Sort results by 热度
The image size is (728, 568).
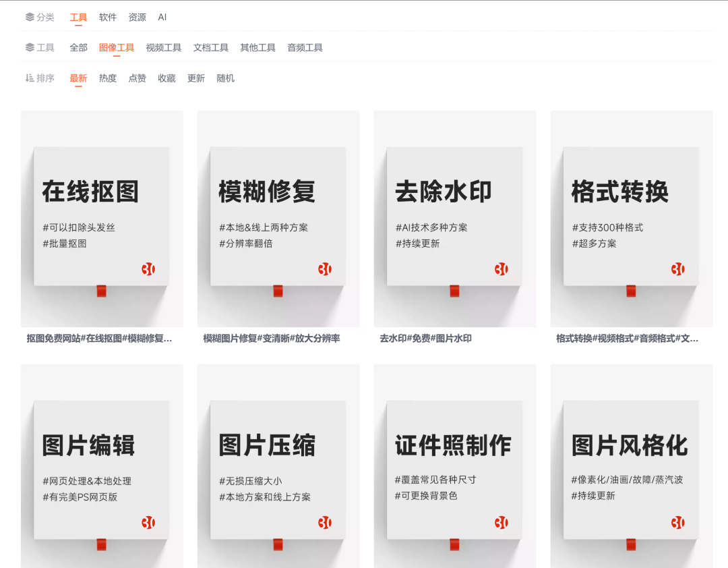pos(107,78)
